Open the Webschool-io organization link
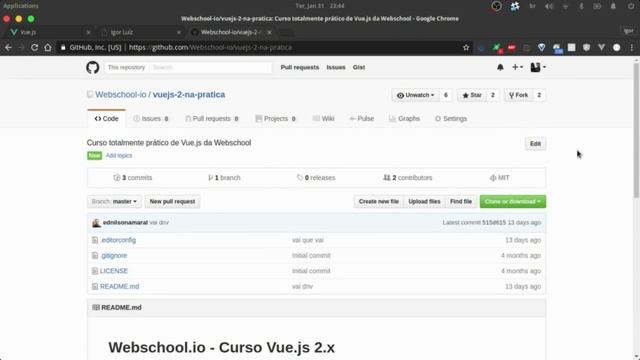The width and height of the screenshot is (640, 360). click(120, 95)
